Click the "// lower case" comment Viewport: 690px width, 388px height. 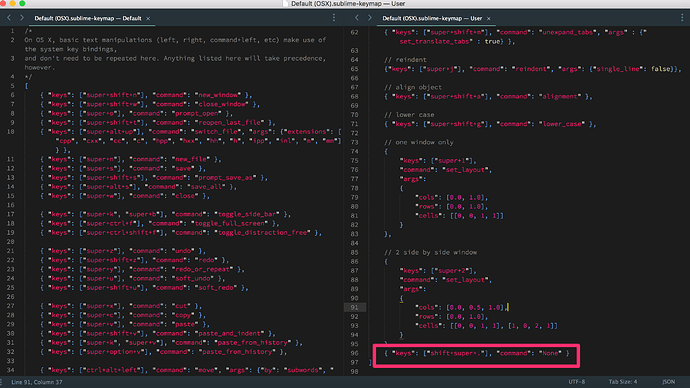pyautogui.click(x=409, y=115)
